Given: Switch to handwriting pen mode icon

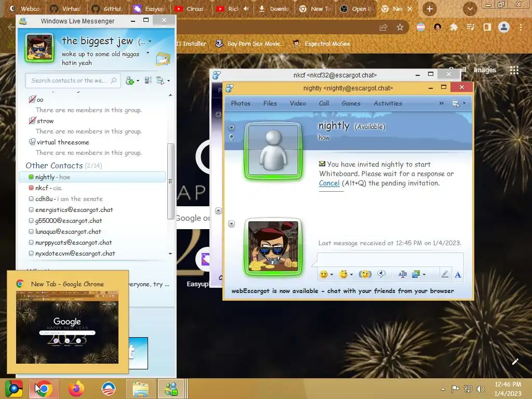Looking at the screenshot, I should point(445,274).
